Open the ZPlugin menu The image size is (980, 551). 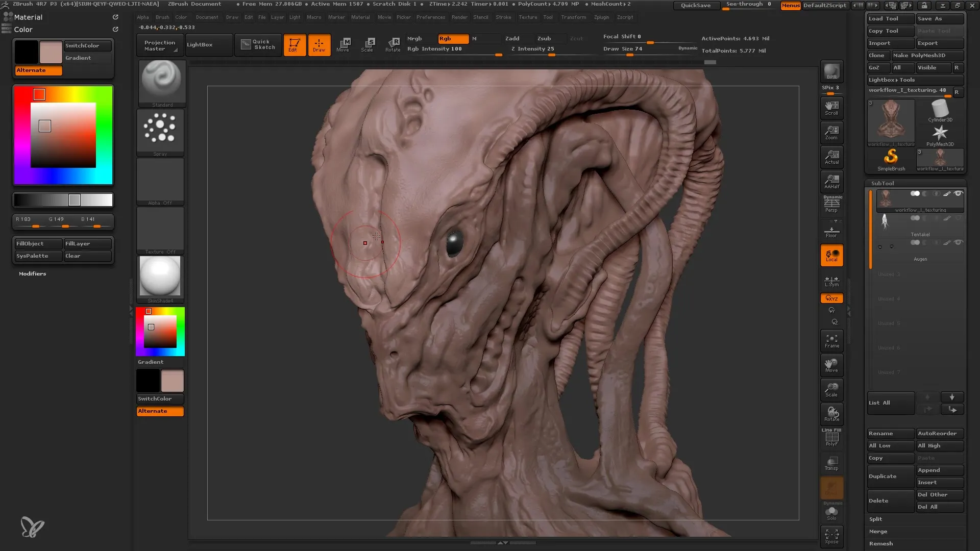pos(602,18)
